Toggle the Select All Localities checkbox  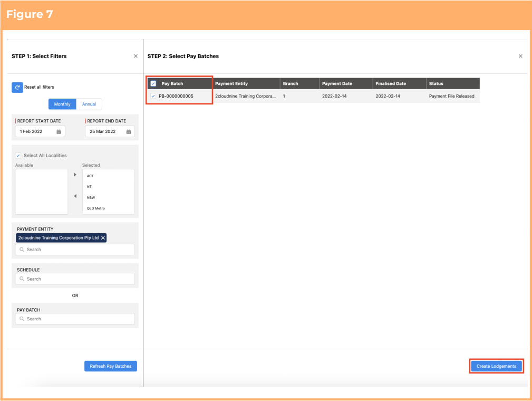[18, 156]
